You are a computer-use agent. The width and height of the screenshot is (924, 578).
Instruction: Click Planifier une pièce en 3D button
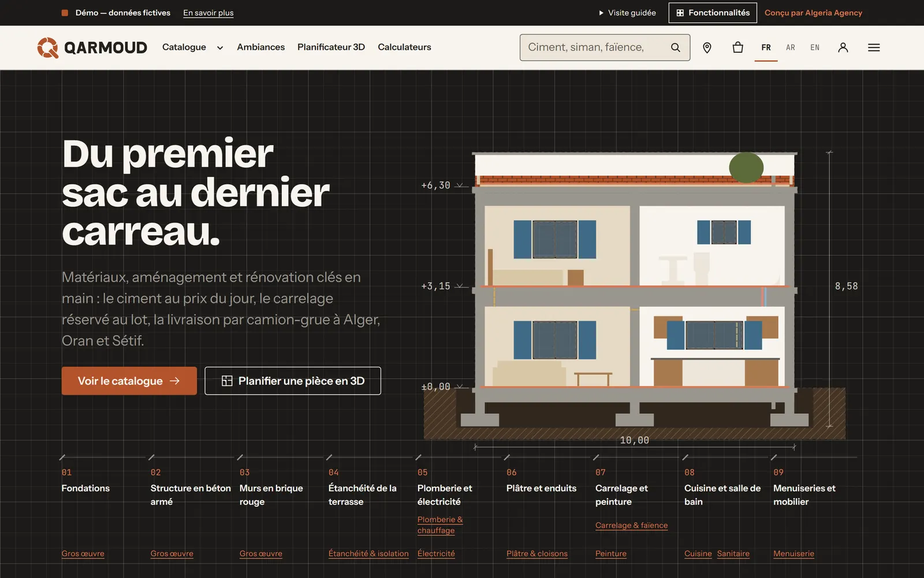(293, 381)
